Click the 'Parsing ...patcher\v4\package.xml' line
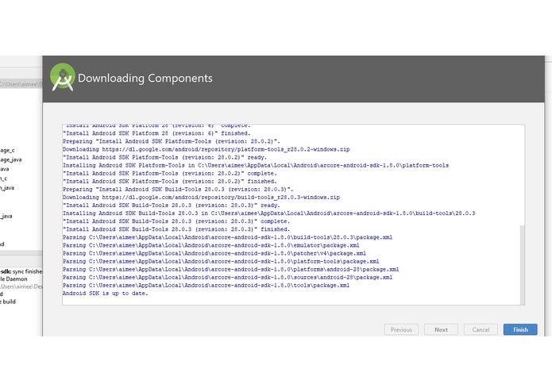The width and height of the screenshot is (552, 392). click(x=214, y=253)
